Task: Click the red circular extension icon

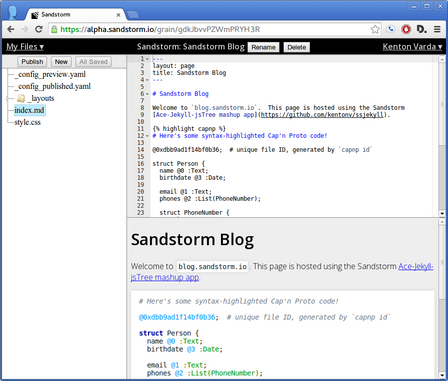Action: point(406,29)
